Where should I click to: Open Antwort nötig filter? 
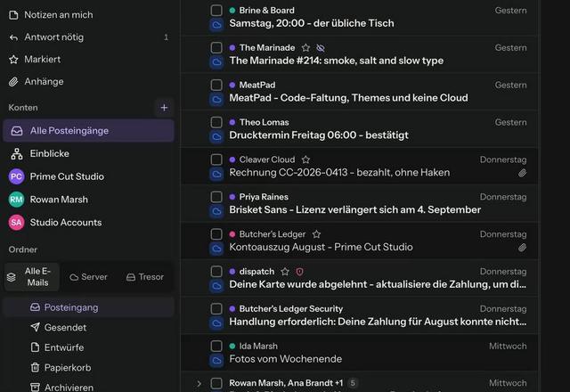[88, 37]
